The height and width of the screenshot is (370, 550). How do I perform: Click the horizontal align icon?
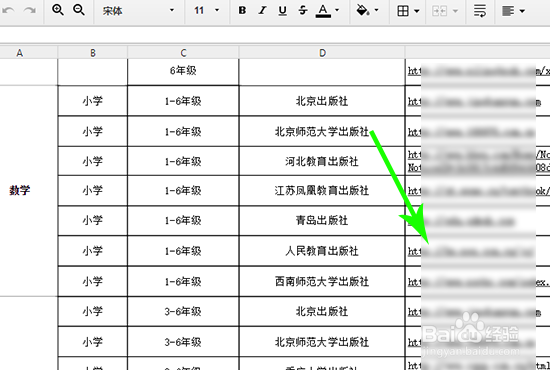pos(508,11)
